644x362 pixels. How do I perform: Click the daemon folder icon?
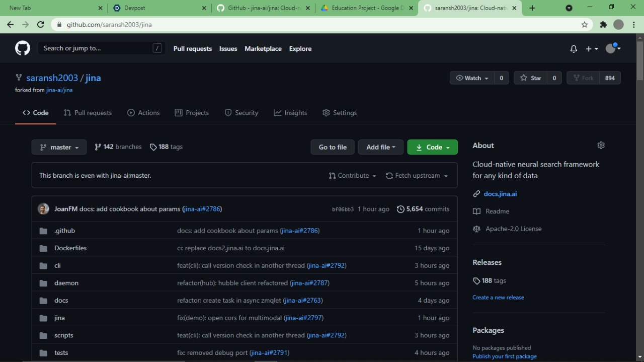pos(43,283)
